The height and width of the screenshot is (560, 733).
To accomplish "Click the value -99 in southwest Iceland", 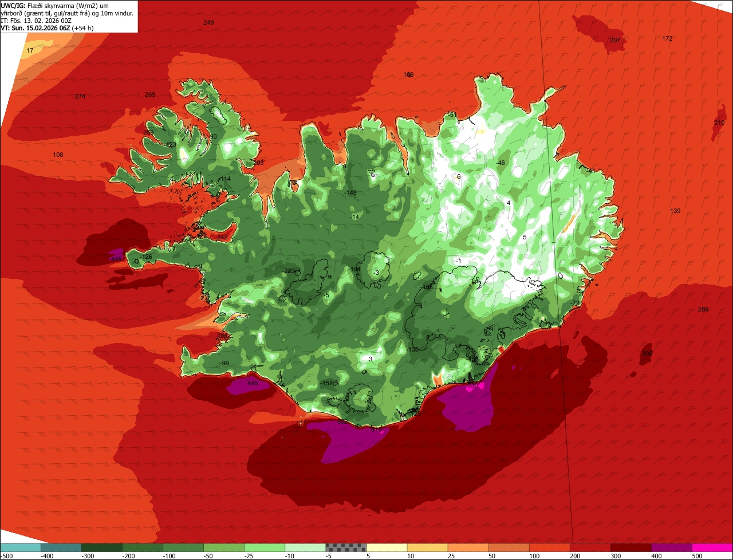I will [x=224, y=364].
